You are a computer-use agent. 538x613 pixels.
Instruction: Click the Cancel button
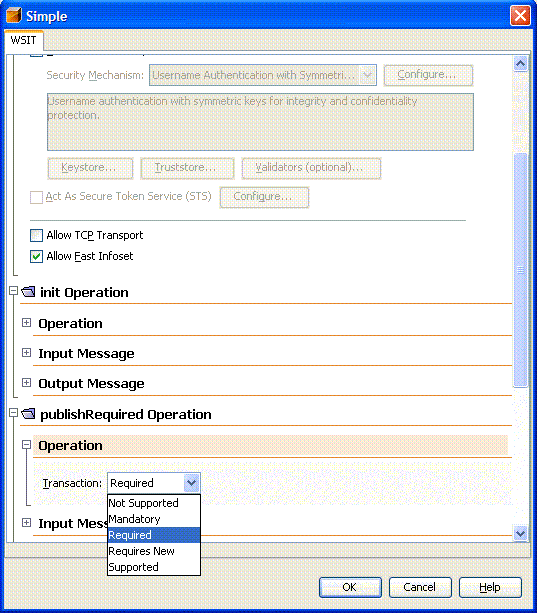pyautogui.click(x=420, y=587)
